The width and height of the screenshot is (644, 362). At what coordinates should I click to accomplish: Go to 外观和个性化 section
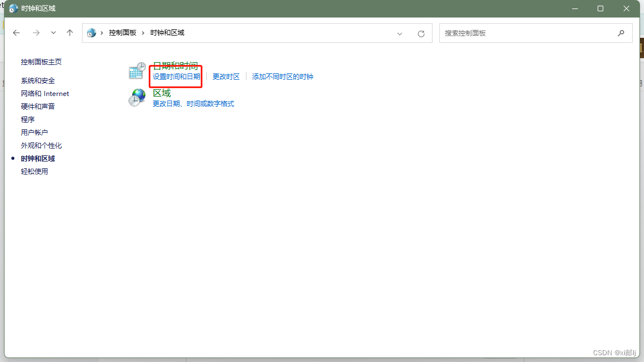[x=42, y=145]
